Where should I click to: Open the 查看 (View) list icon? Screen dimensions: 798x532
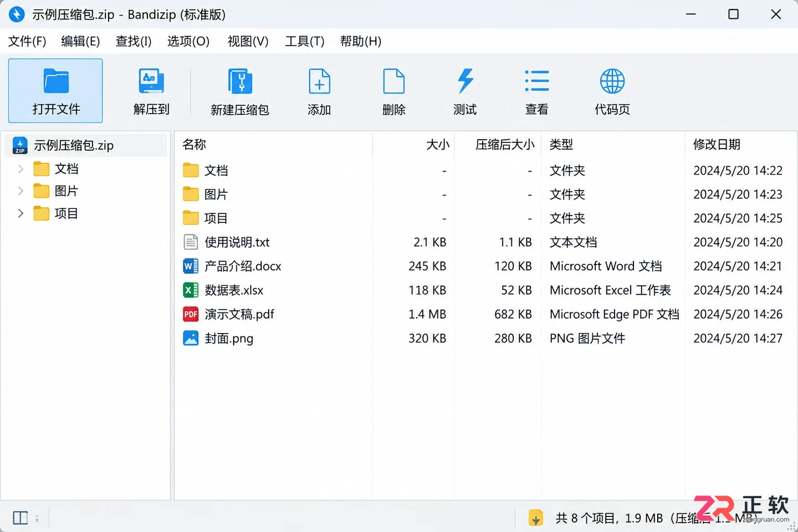537,81
